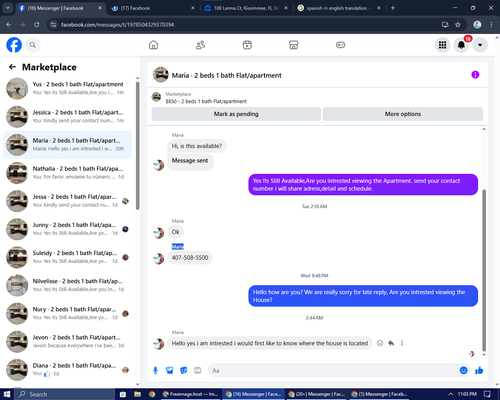Image resolution: width=500 pixels, height=400 pixels.
Task: Open the Gaming icon in top navigation
Action: 340,45
